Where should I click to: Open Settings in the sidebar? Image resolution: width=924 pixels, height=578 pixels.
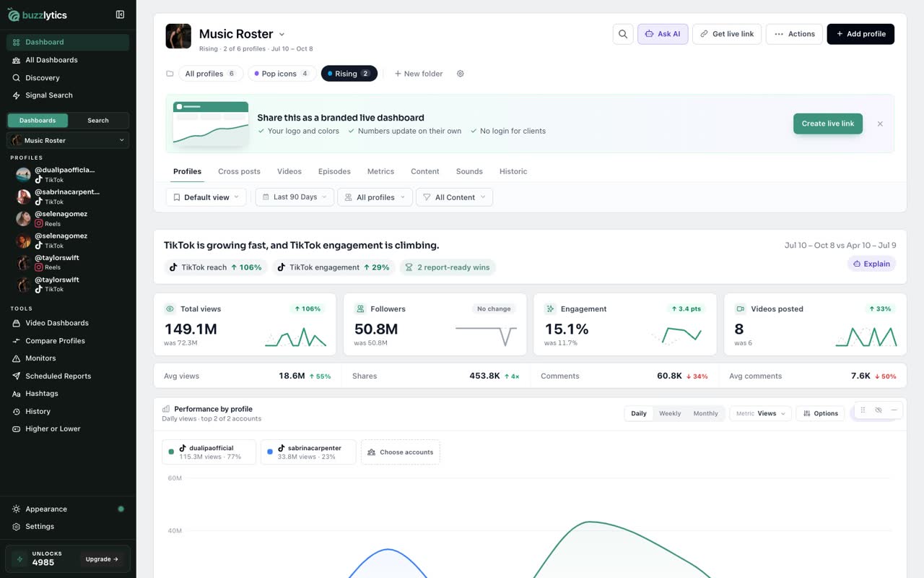pos(68,527)
